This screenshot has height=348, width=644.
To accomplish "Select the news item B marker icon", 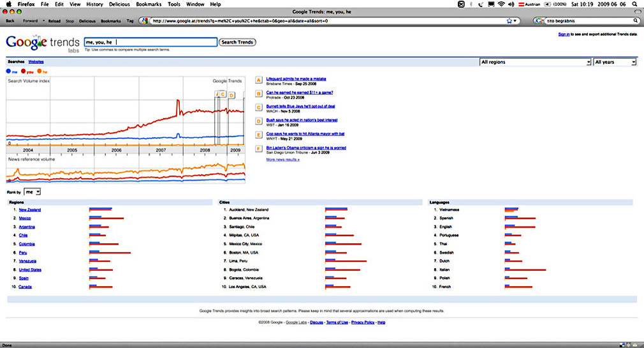I will point(259,94).
